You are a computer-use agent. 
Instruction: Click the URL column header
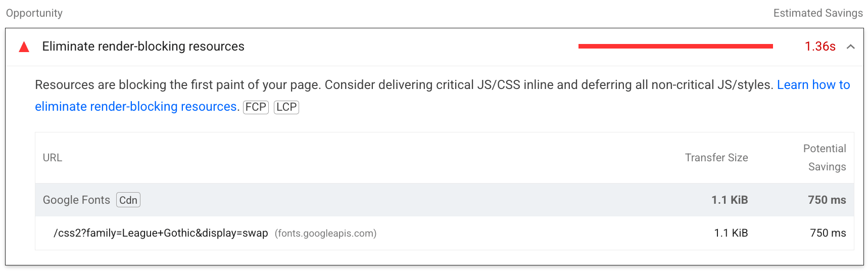click(x=53, y=158)
